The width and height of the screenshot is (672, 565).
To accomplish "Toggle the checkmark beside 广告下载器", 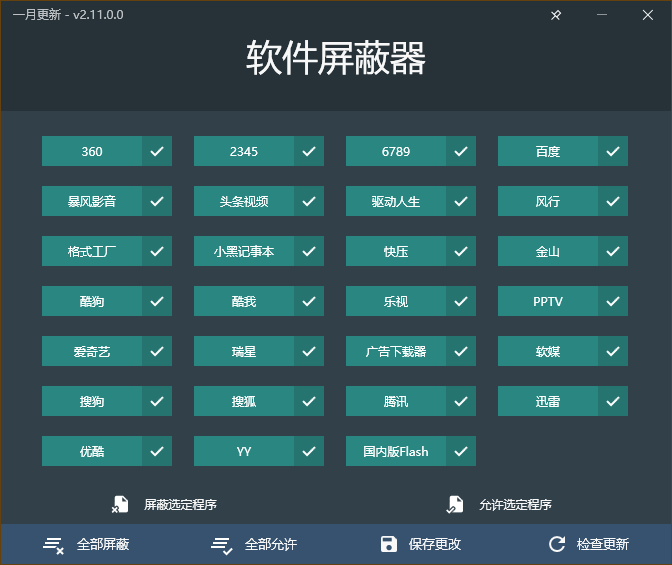I will [461, 351].
